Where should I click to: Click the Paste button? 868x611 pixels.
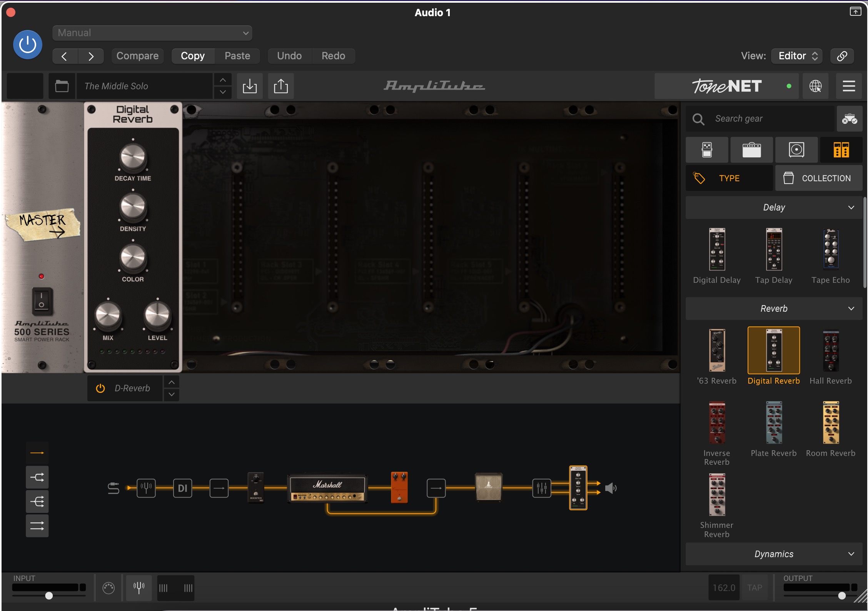coord(237,56)
